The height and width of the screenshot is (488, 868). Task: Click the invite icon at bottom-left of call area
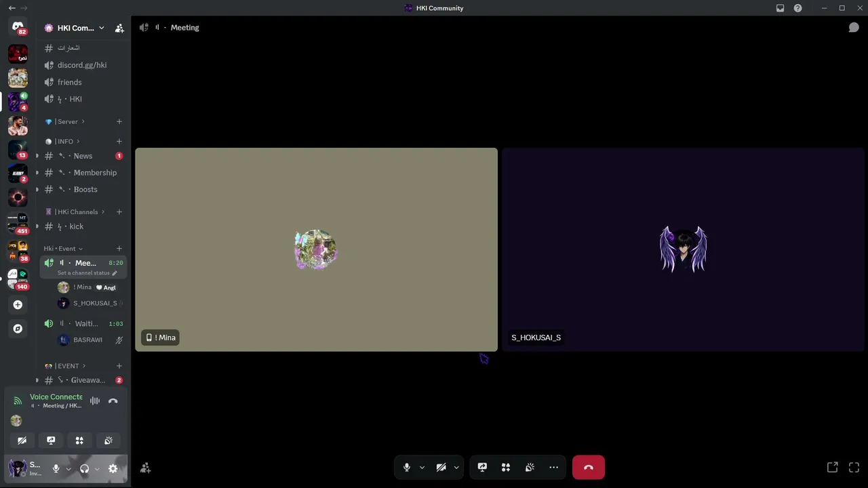(x=145, y=467)
